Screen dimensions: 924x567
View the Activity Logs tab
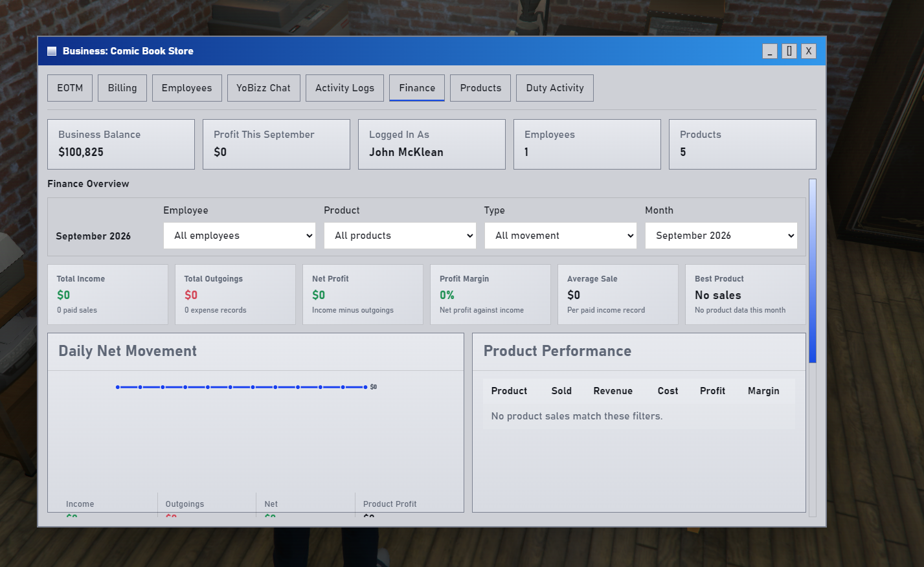pos(344,88)
